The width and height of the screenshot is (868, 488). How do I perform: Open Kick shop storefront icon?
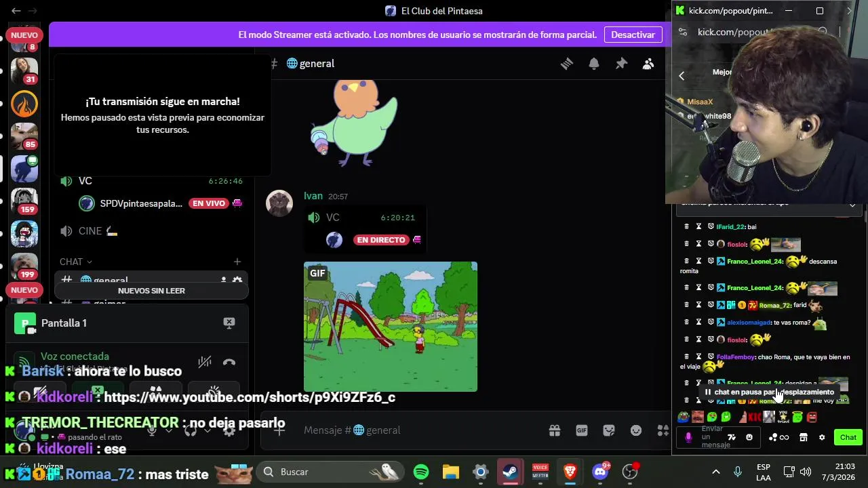803,437
